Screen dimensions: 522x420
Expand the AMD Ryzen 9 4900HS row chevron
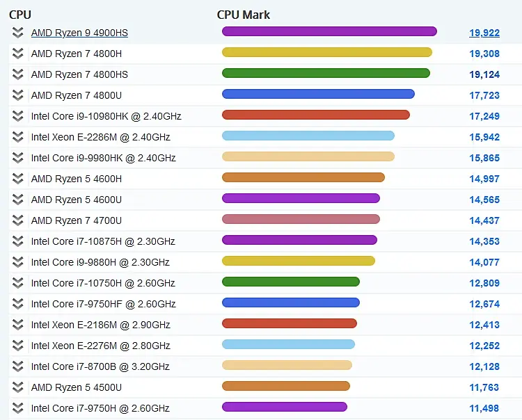pyautogui.click(x=17, y=33)
